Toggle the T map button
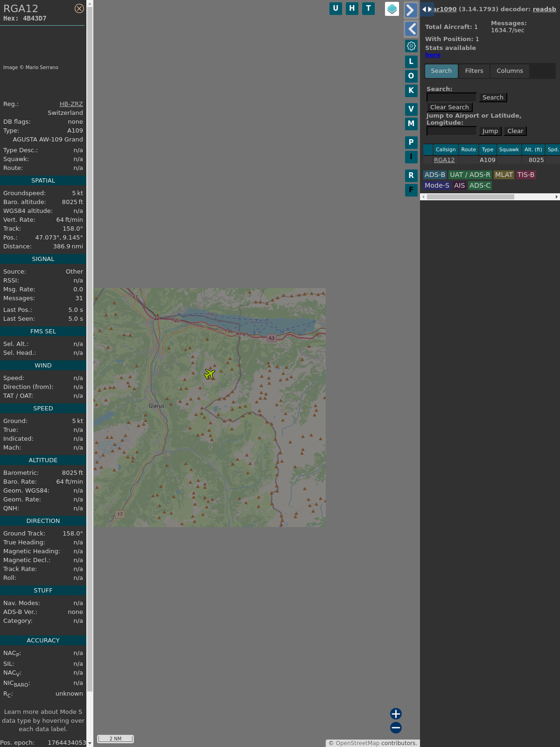560x747 pixels. [368, 8]
